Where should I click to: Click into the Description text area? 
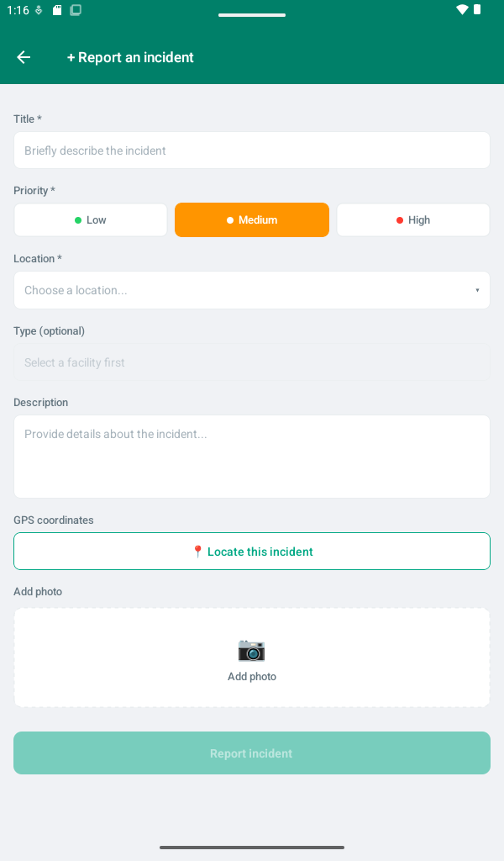coord(252,457)
